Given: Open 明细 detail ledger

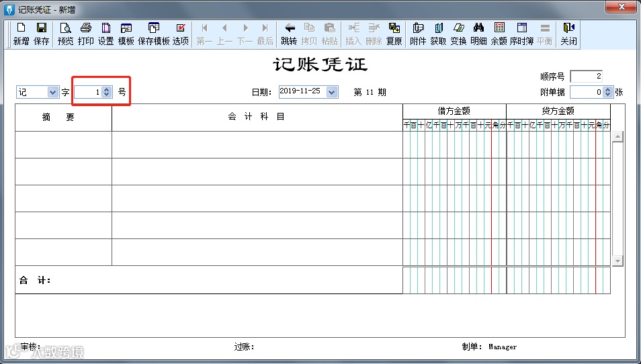Looking at the screenshot, I should click(x=478, y=34).
